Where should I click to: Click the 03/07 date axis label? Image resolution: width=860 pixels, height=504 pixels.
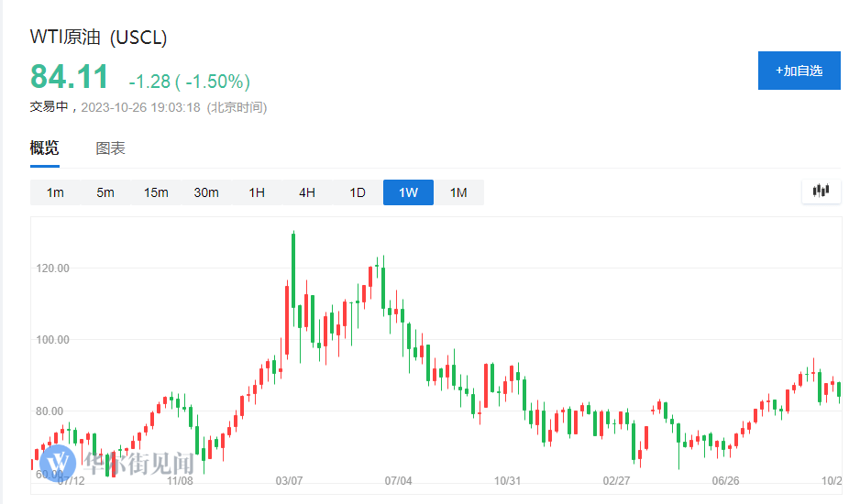click(x=290, y=481)
